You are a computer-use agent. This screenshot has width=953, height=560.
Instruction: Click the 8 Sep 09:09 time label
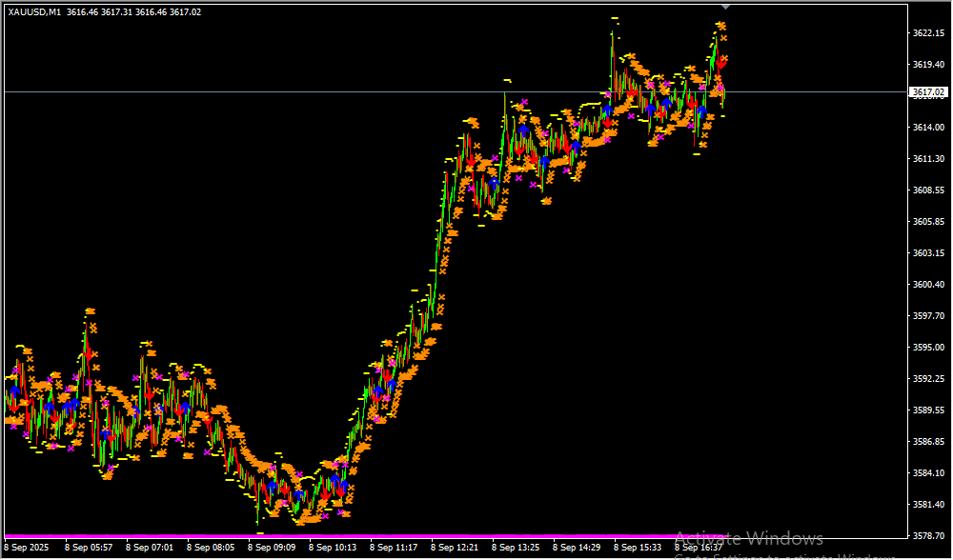click(272, 549)
